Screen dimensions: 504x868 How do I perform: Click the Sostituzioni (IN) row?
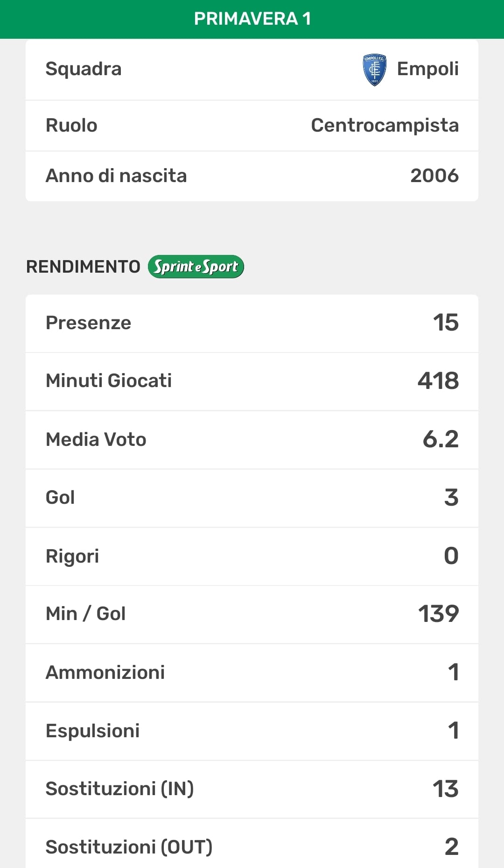point(252,789)
